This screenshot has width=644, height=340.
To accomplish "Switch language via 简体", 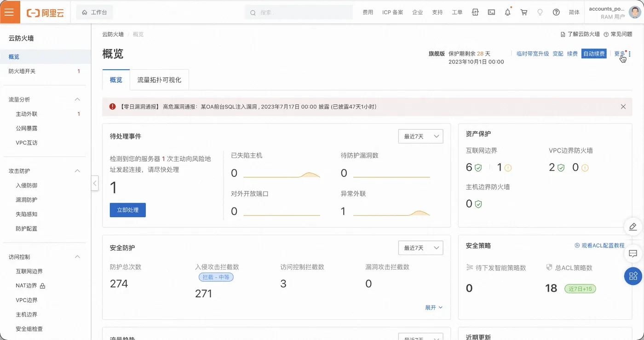I will point(574,12).
